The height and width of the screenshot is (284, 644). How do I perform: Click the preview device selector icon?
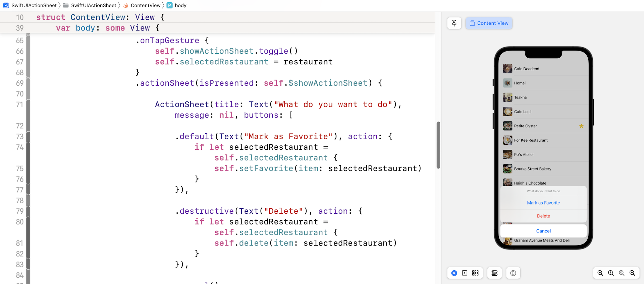[x=513, y=273]
